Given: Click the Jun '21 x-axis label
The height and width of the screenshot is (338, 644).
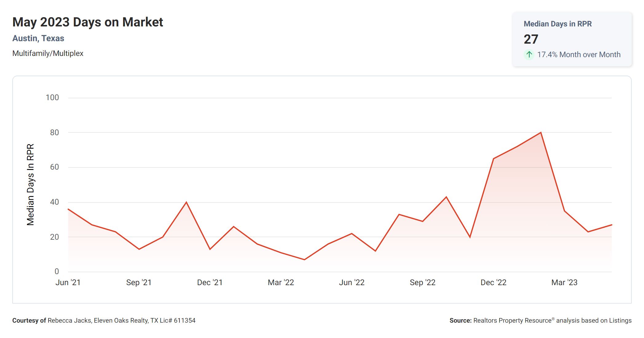Looking at the screenshot, I should point(68,282).
